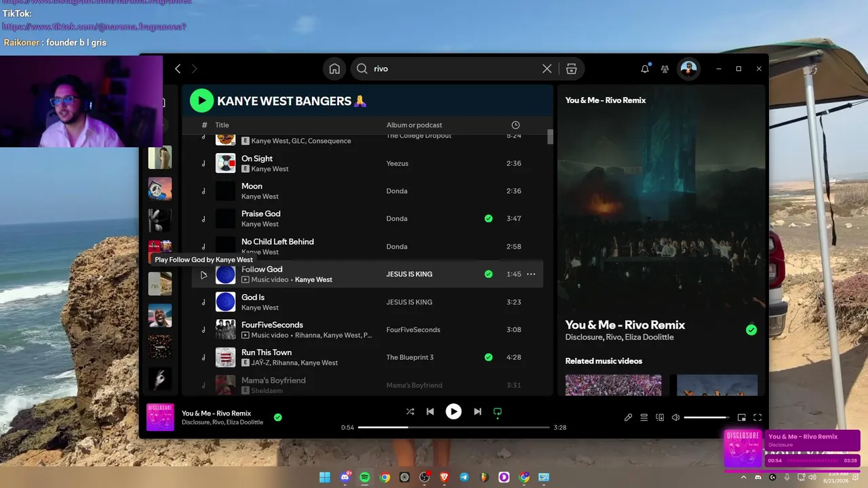Play the KANYE WEST BANGERS playlist
The height and width of the screenshot is (488, 868).
[x=201, y=101]
